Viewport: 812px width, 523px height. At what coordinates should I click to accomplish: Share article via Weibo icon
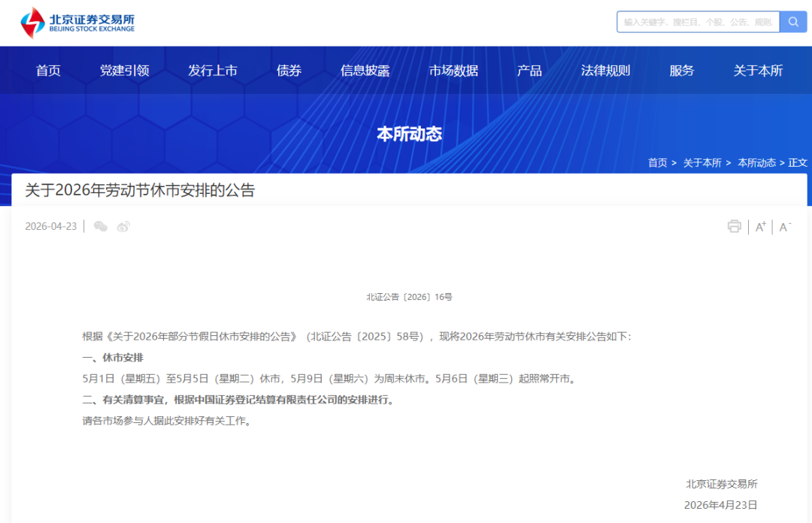[123, 226]
